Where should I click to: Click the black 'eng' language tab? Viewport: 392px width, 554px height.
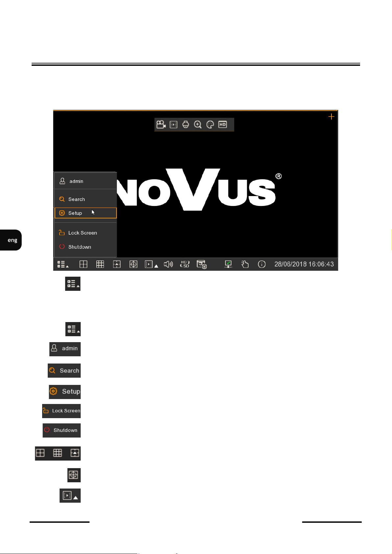(x=11, y=240)
